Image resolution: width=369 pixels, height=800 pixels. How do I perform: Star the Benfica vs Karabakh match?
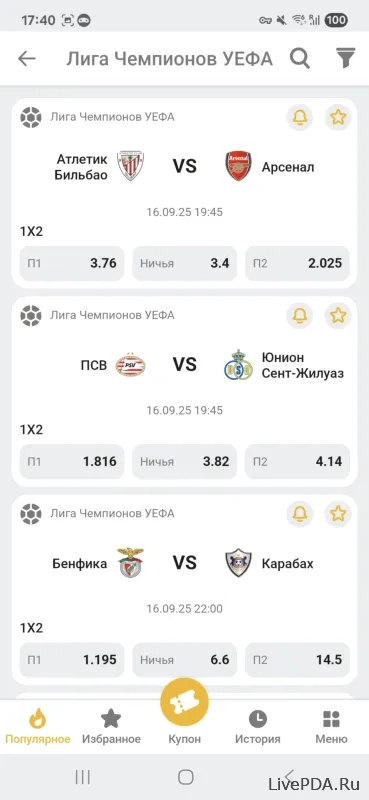click(338, 513)
